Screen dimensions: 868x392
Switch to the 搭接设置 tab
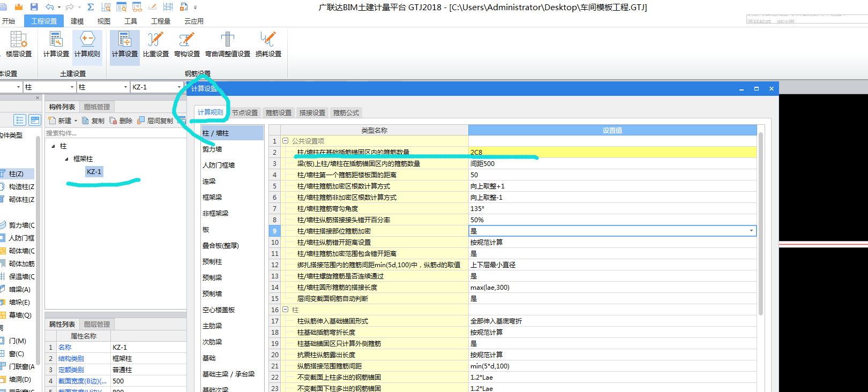(312, 112)
